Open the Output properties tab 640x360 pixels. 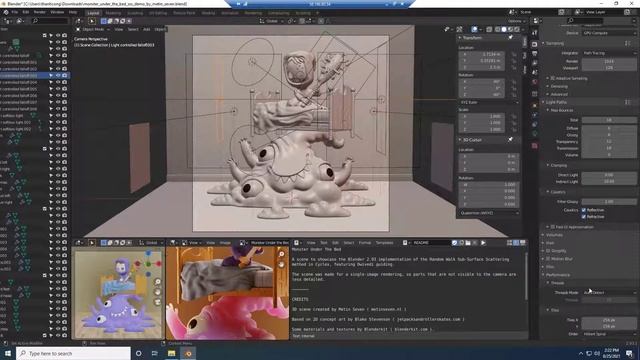click(x=535, y=54)
